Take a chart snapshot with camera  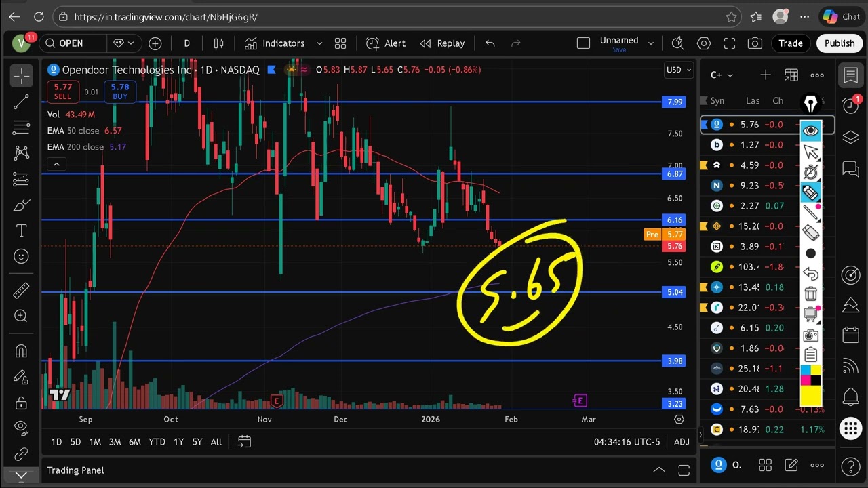point(755,43)
